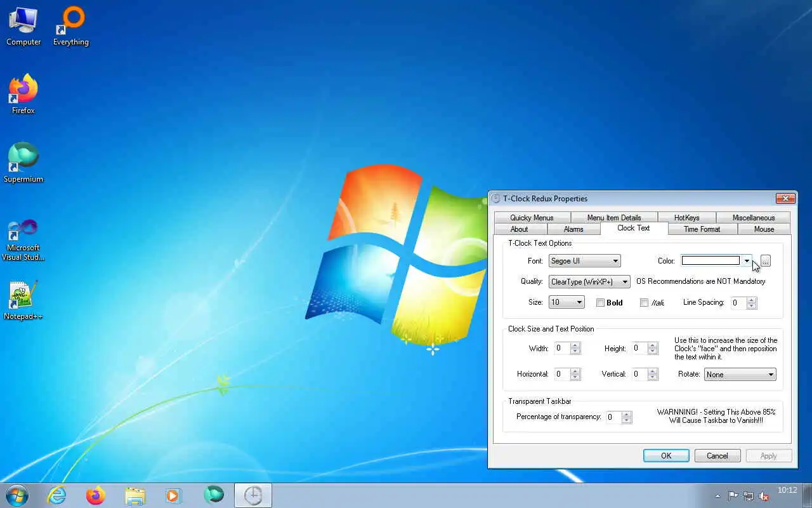Open the Size dropdown showing 10
812x508 pixels.
coord(566,302)
